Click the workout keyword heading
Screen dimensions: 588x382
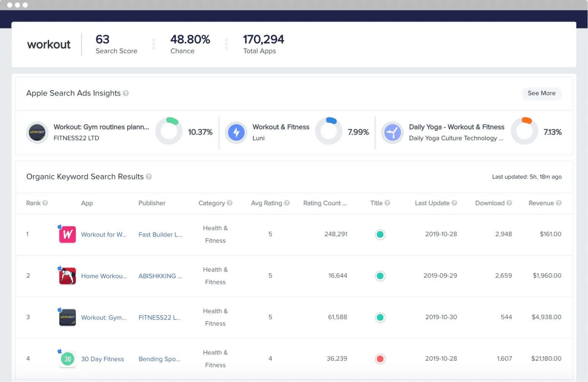click(x=49, y=44)
